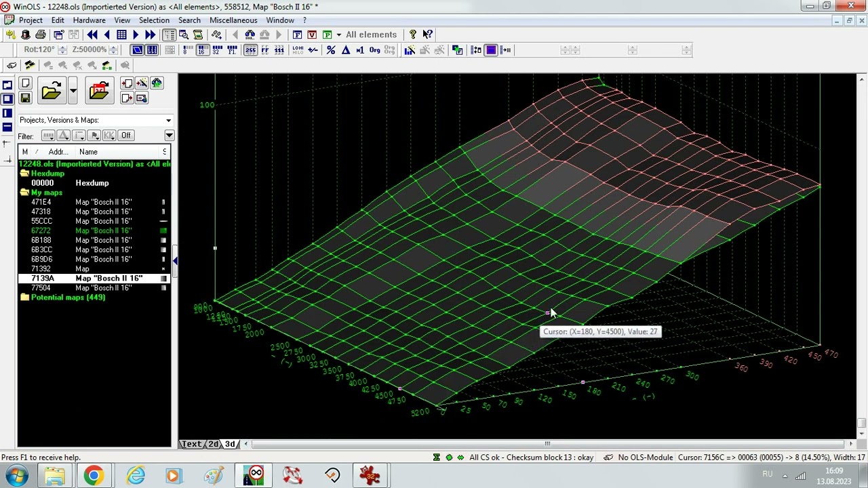Viewport: 868px width, 488px height.
Task: Jump to the last map with double arrow
Action: click(150, 35)
